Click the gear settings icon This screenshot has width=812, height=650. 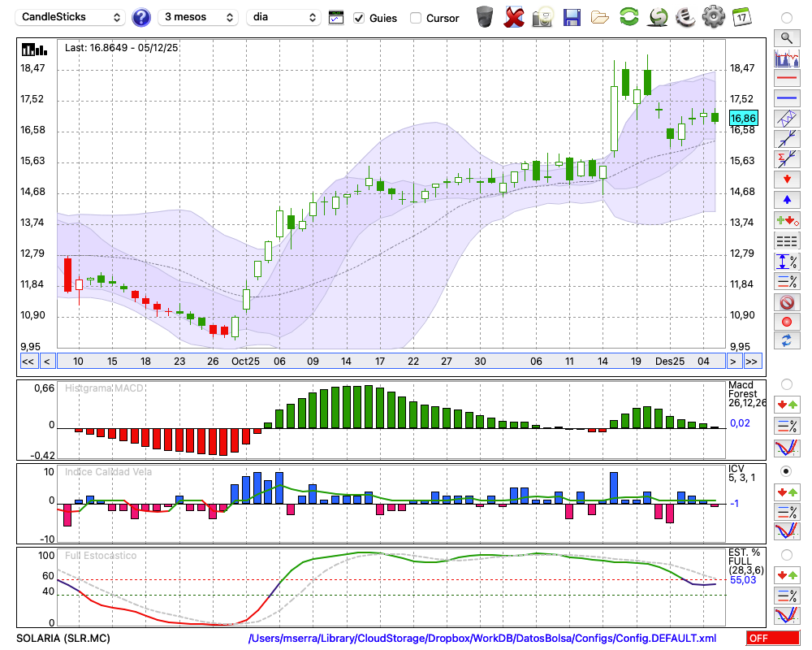click(x=713, y=17)
